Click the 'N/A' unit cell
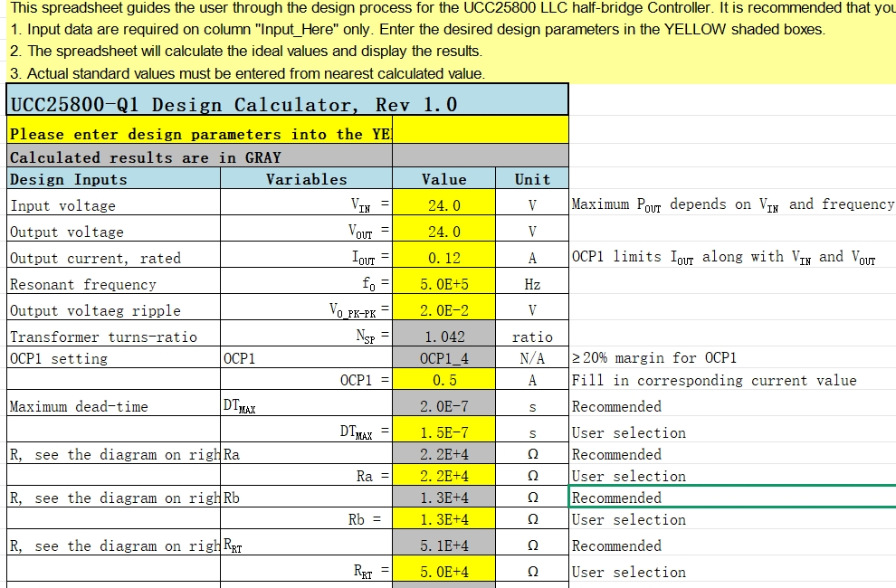Viewport: 896px width, 588px height. (532, 357)
